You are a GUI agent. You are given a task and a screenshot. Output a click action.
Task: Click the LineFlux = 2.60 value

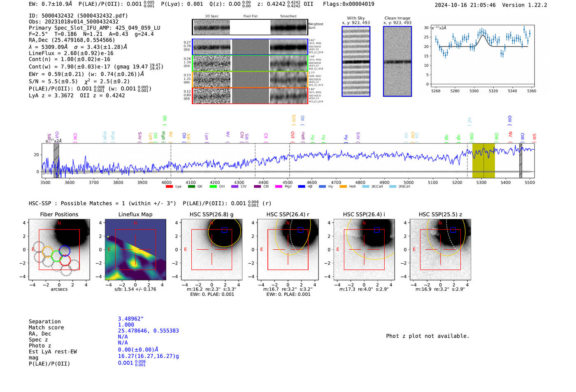71,53
